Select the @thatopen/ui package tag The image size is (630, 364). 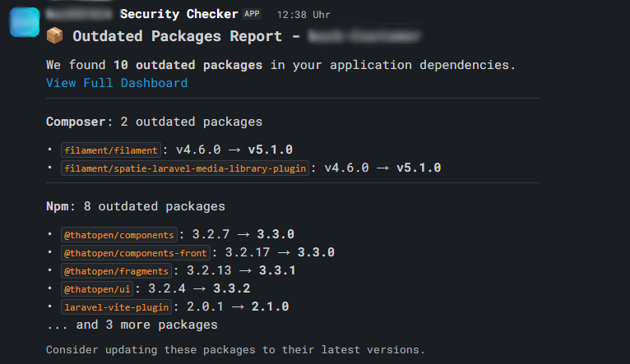click(x=97, y=288)
